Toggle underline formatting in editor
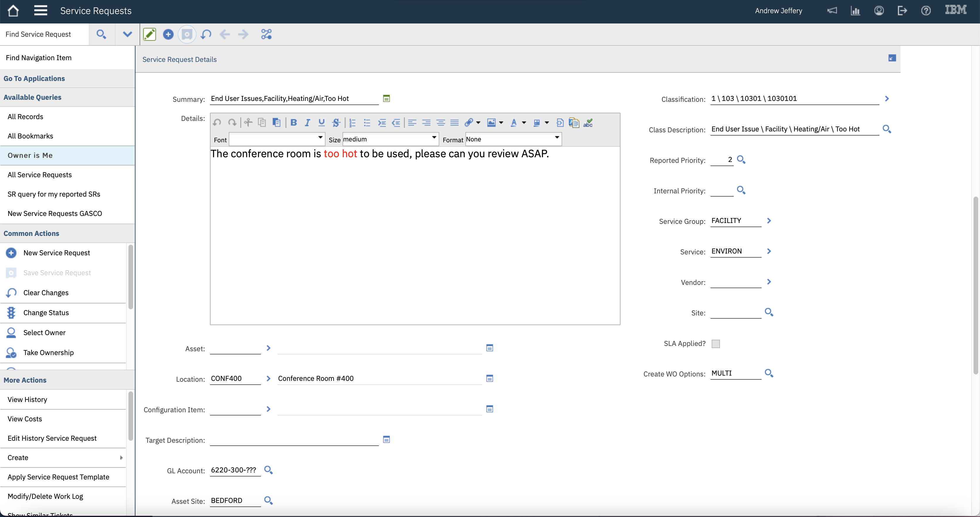 click(x=321, y=123)
